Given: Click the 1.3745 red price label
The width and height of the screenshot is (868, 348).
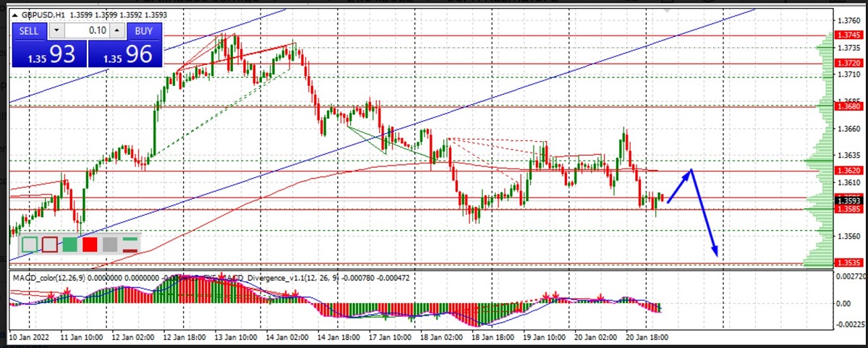Looking at the screenshot, I should (848, 35).
